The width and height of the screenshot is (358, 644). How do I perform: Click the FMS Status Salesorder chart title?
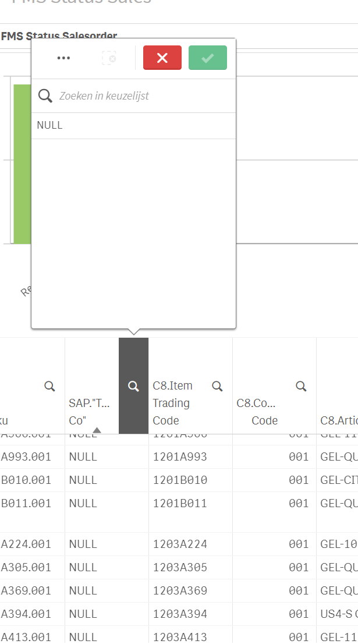click(59, 36)
